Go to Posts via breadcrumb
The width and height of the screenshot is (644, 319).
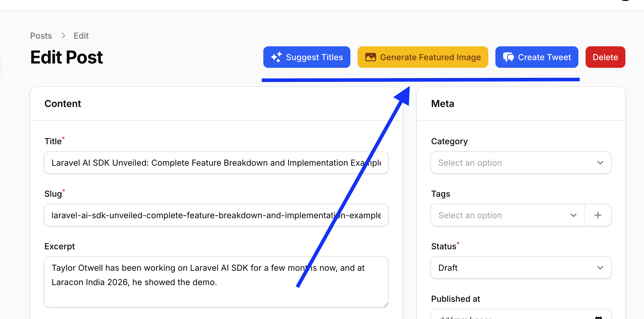[x=41, y=36]
